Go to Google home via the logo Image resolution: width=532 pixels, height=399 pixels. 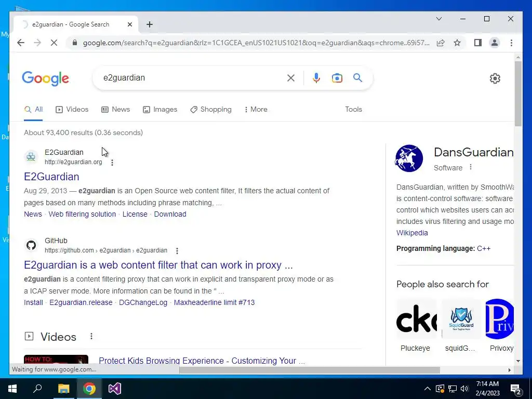(x=46, y=78)
